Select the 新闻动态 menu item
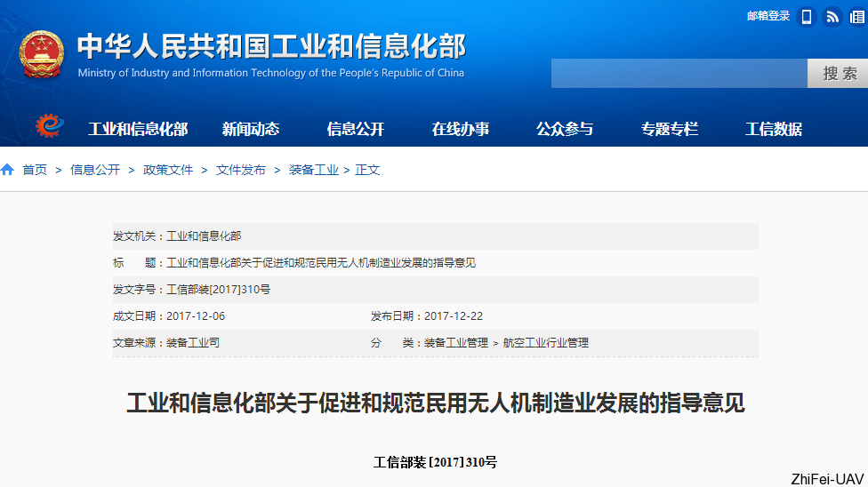This screenshot has height=487, width=868. 251,129
